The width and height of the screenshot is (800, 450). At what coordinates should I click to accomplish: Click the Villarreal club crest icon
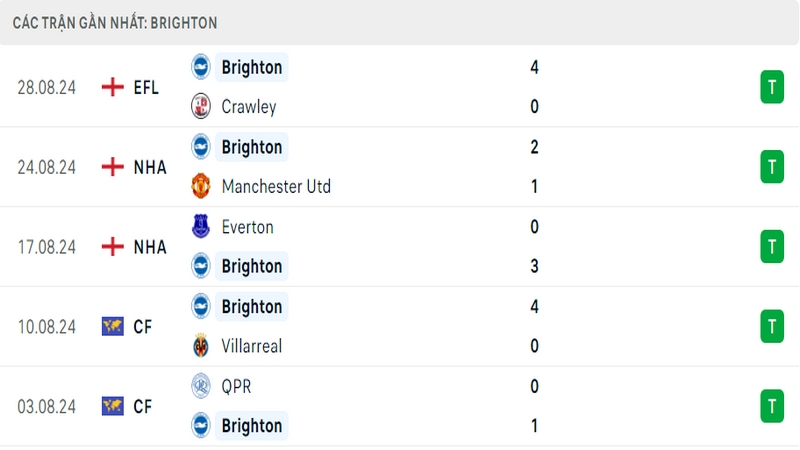(x=201, y=346)
